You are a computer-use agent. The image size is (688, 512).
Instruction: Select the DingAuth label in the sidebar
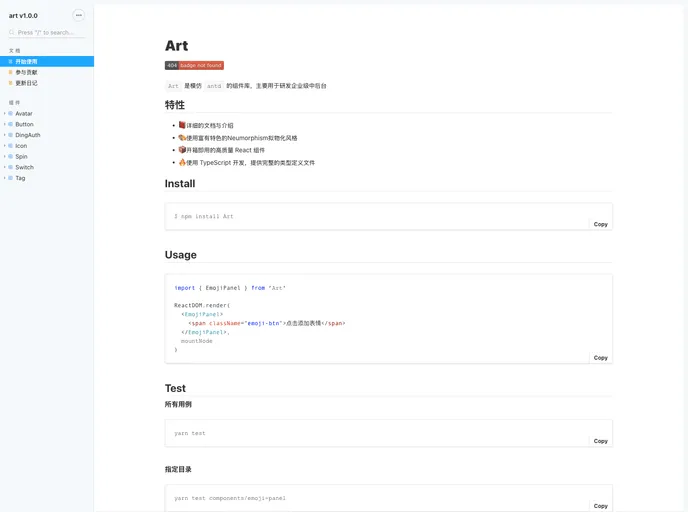(28, 135)
